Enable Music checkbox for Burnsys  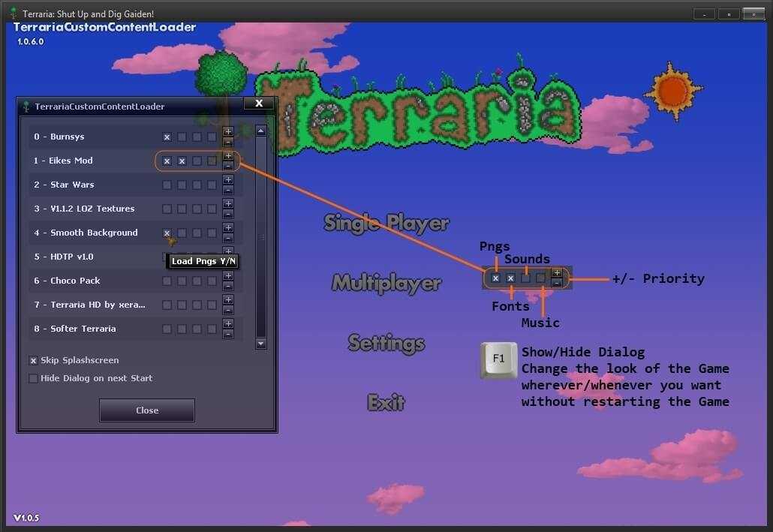[212, 137]
